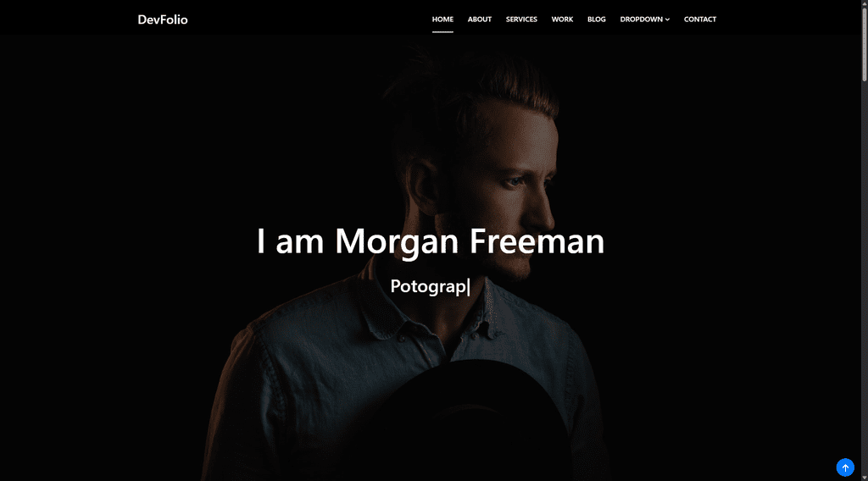Click the empty scrollbar track below thumb
Image resolution: width=868 pixels, height=481 pixels.
click(x=864, y=276)
